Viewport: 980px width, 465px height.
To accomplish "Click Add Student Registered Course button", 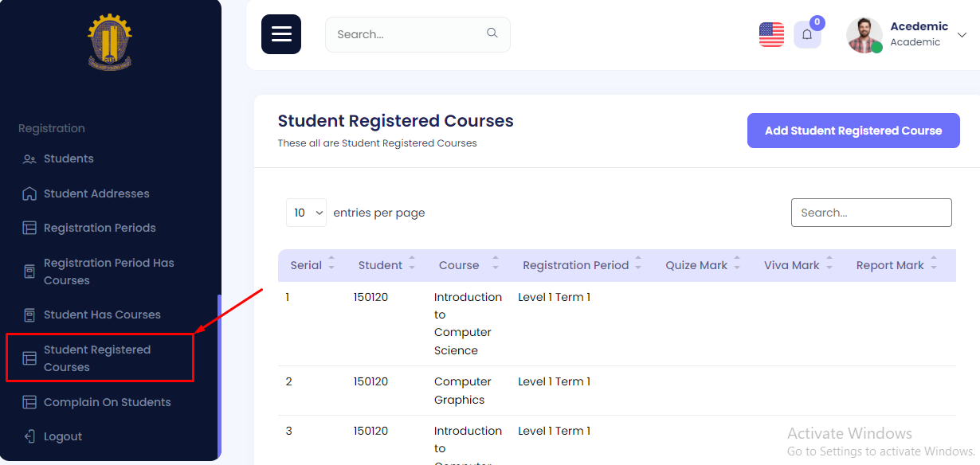I will click(853, 131).
